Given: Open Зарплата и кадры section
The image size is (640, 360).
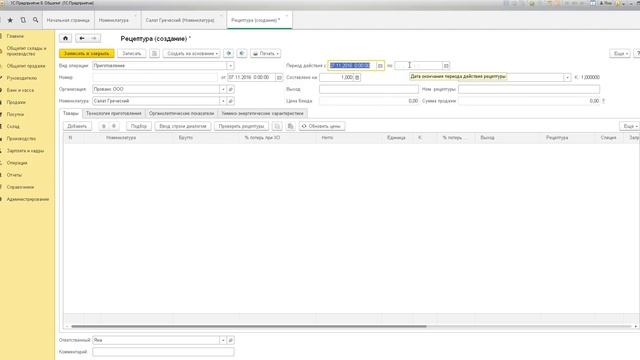Looking at the screenshot, I should [x=25, y=151].
